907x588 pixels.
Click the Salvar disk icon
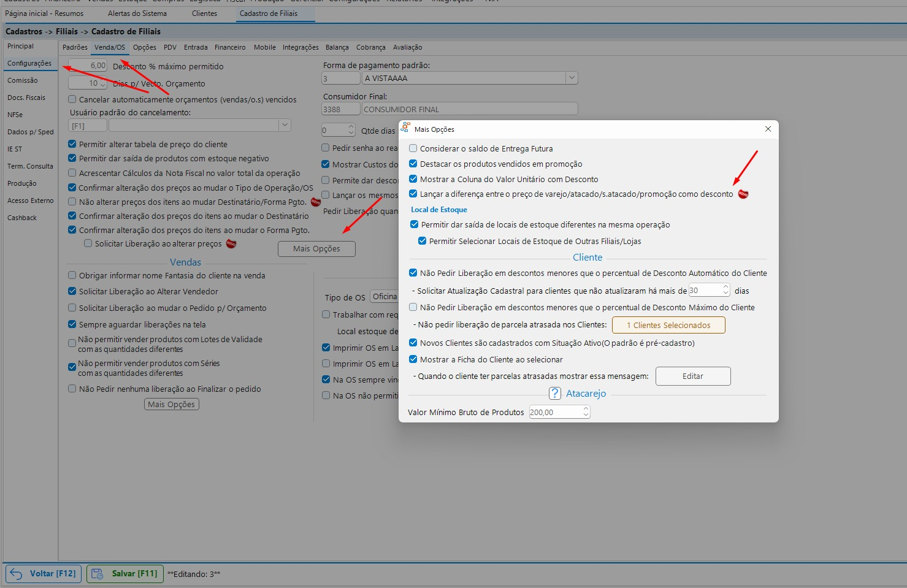tap(97, 574)
